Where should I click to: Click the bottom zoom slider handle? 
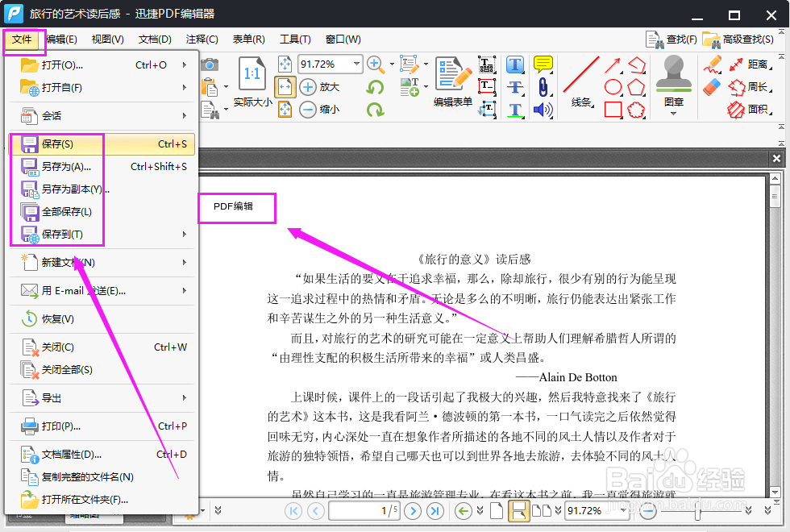[x=697, y=512]
